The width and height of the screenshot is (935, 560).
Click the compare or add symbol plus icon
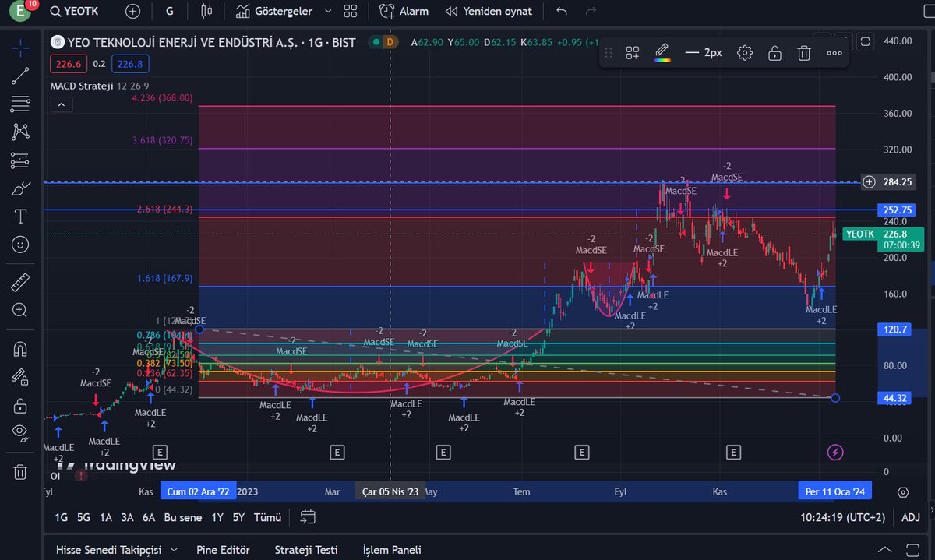click(x=133, y=12)
